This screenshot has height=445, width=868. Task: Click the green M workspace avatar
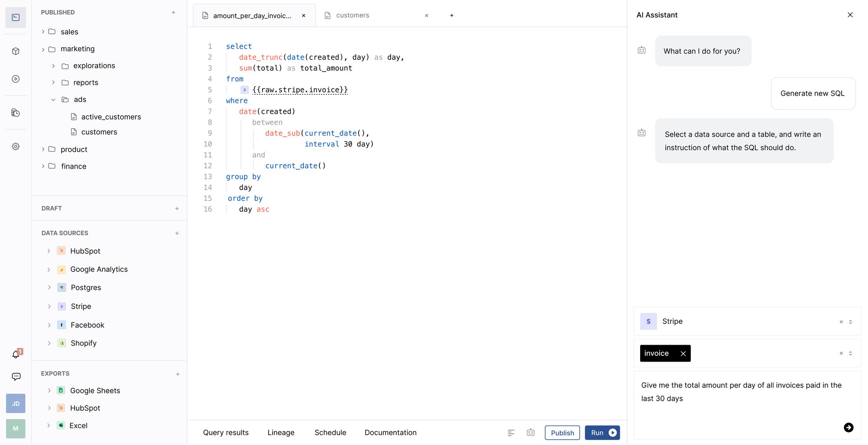[16, 429]
